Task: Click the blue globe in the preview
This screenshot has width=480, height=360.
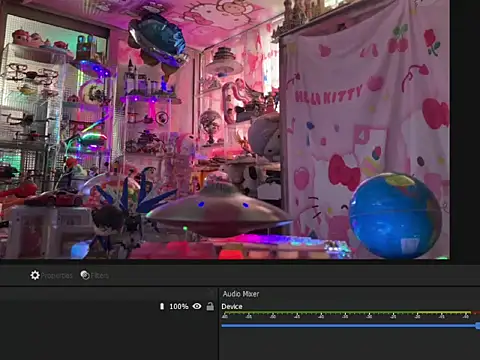Action: pyautogui.click(x=396, y=216)
